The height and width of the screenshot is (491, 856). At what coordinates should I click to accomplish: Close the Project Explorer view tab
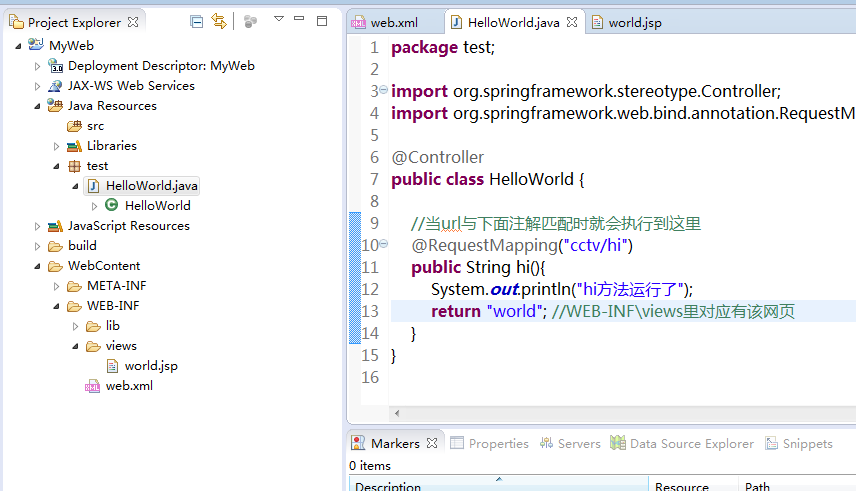pyautogui.click(x=134, y=21)
